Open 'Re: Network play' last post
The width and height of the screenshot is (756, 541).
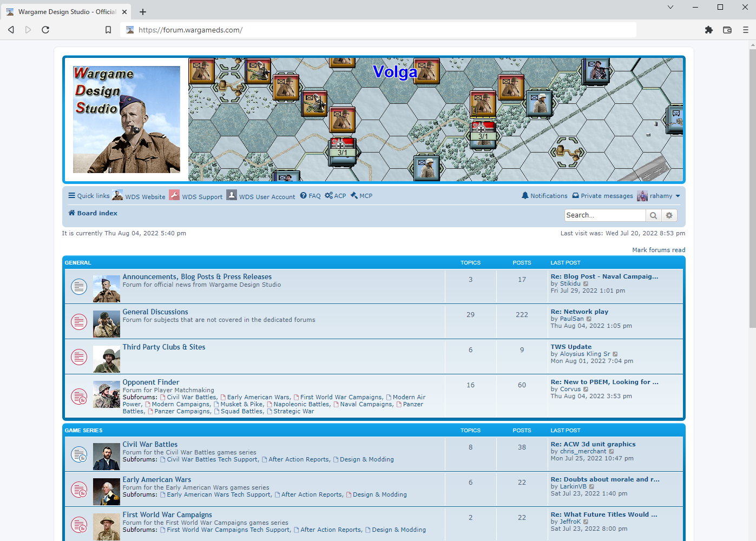(x=579, y=312)
